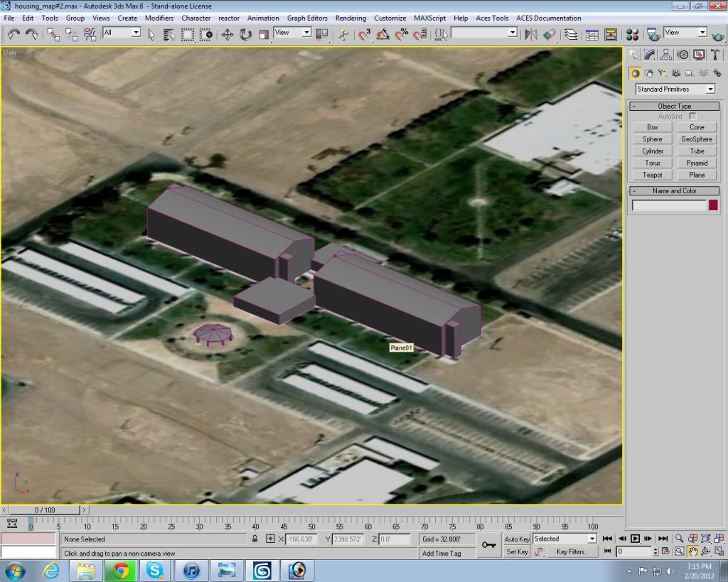Toggle Auto Key animation mode
The image size is (728, 582).
pos(517,539)
